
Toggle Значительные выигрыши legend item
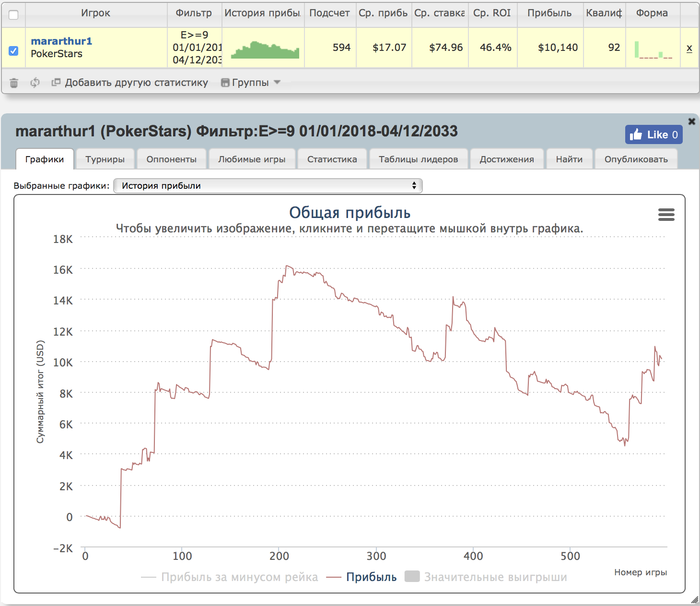point(486,577)
